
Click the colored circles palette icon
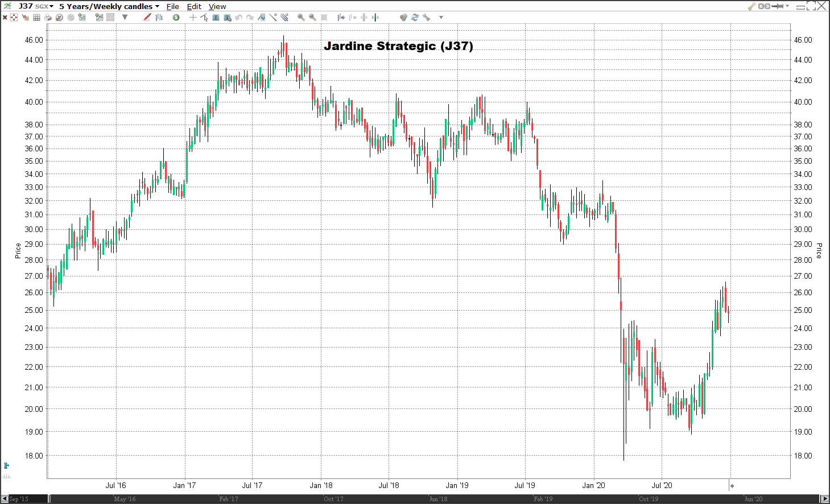coord(403,17)
